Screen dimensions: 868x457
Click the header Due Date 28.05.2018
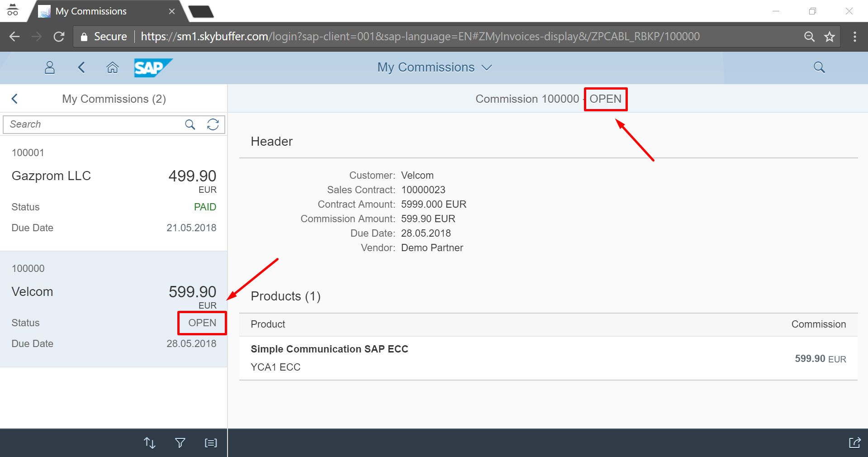[x=426, y=233]
